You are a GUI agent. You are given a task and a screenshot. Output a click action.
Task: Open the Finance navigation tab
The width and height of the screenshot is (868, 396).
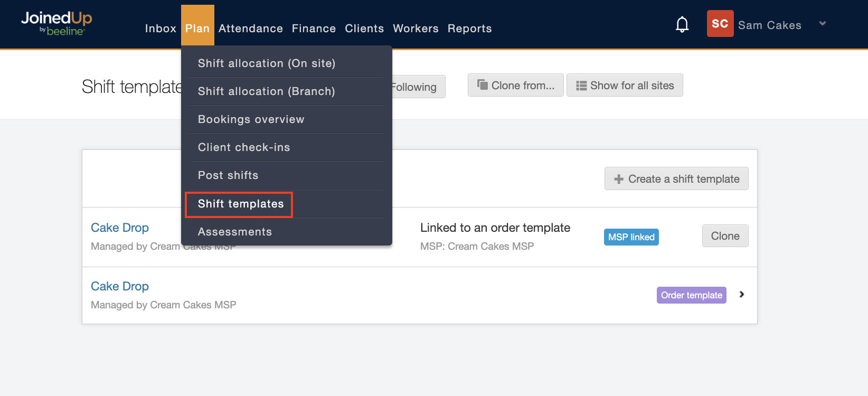click(x=314, y=29)
